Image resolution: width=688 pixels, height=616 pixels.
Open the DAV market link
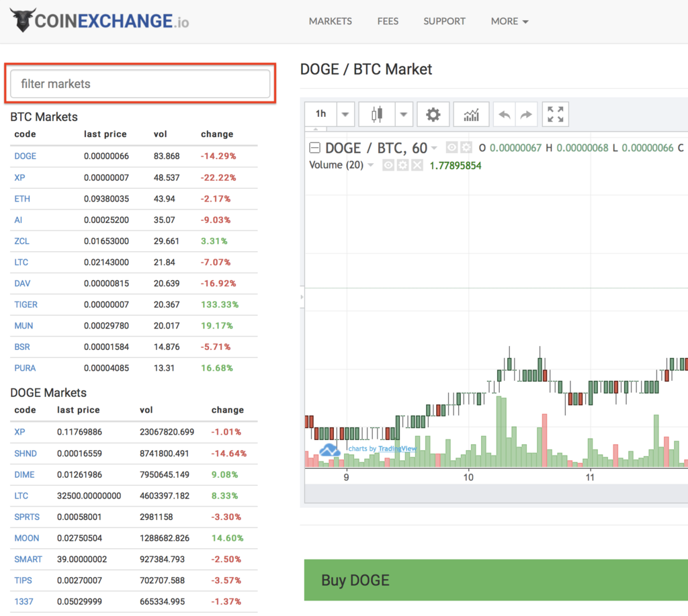22,283
